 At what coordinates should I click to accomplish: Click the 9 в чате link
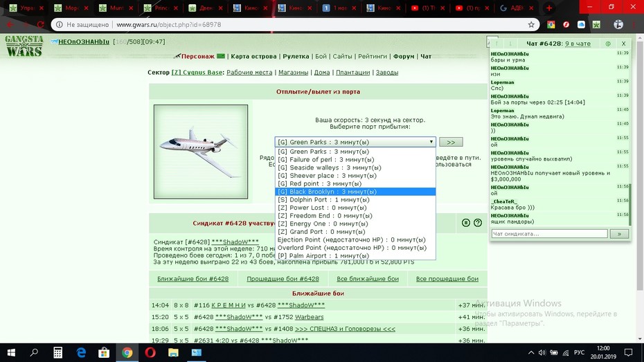(x=578, y=44)
